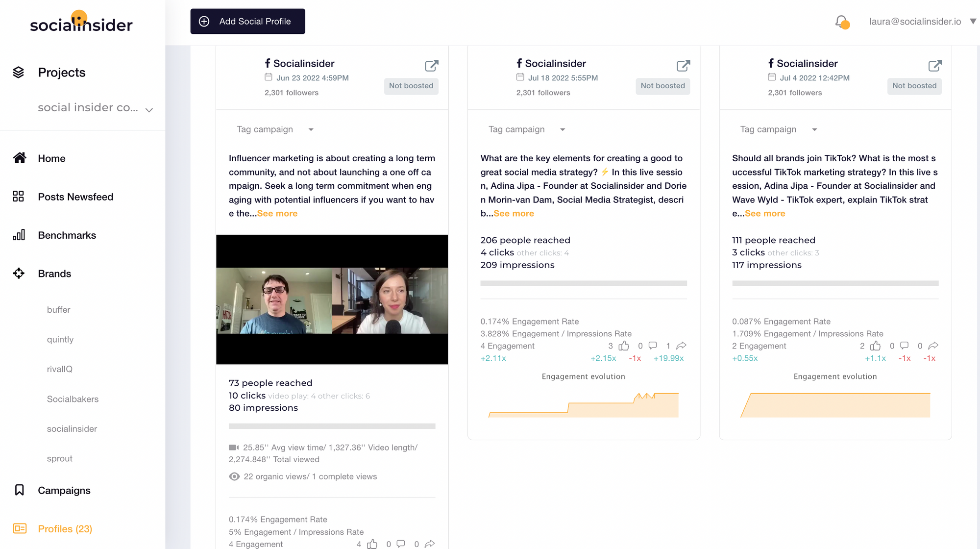Click the Engagement evolution chart on Jul 4 post

click(835, 405)
